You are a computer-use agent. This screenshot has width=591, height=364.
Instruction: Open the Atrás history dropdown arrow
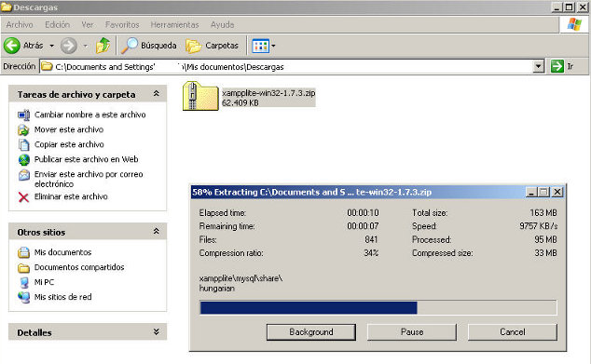[x=51, y=46]
